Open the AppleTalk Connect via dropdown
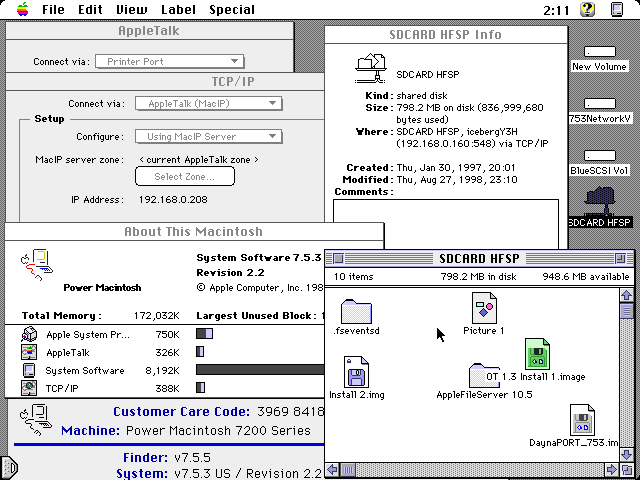Image resolution: width=640 pixels, height=480 pixels. coord(174,61)
